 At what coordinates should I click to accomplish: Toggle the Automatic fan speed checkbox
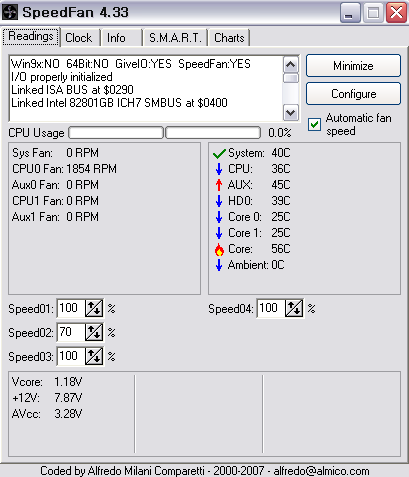tap(314, 125)
